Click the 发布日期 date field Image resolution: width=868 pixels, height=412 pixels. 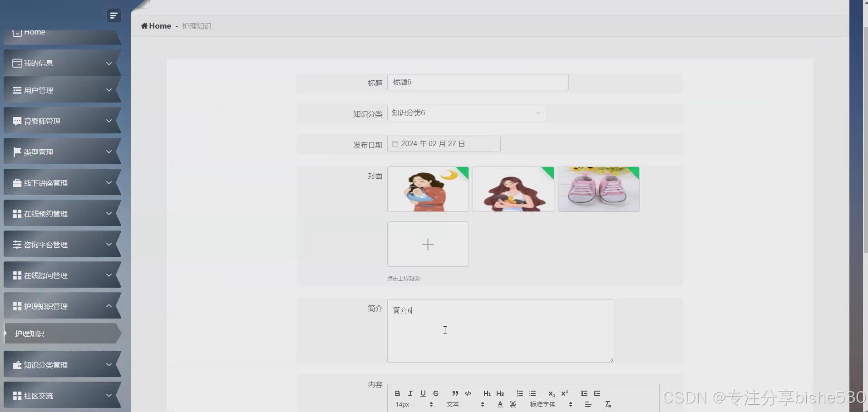click(444, 143)
